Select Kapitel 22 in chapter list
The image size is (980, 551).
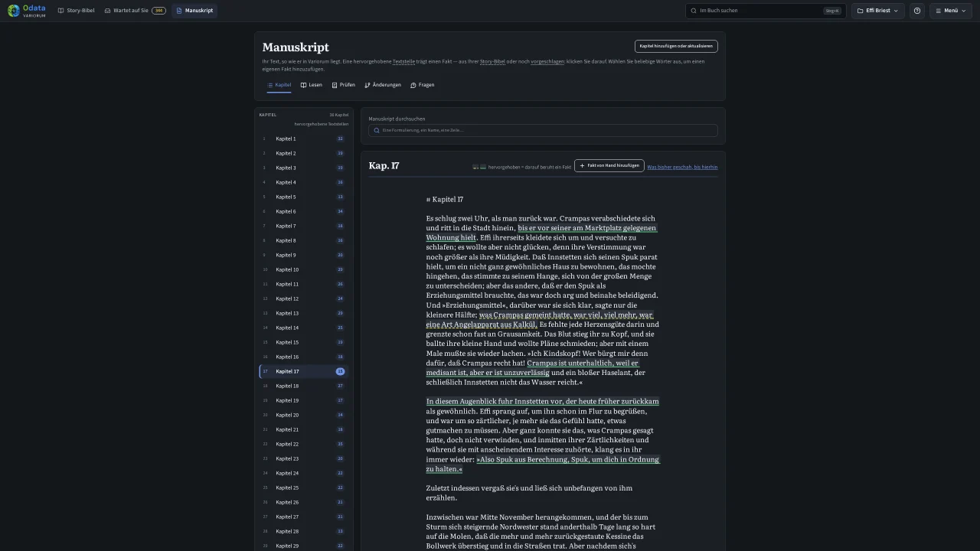304,444
